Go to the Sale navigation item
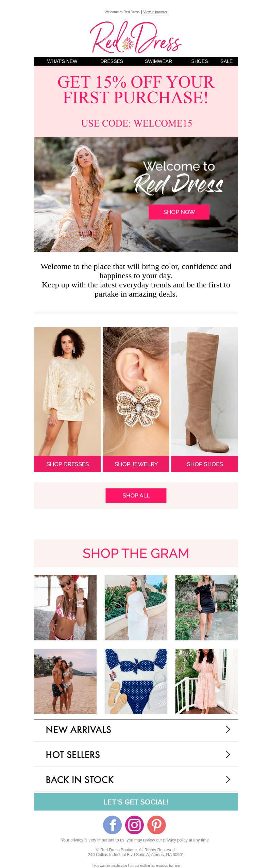 226,61
